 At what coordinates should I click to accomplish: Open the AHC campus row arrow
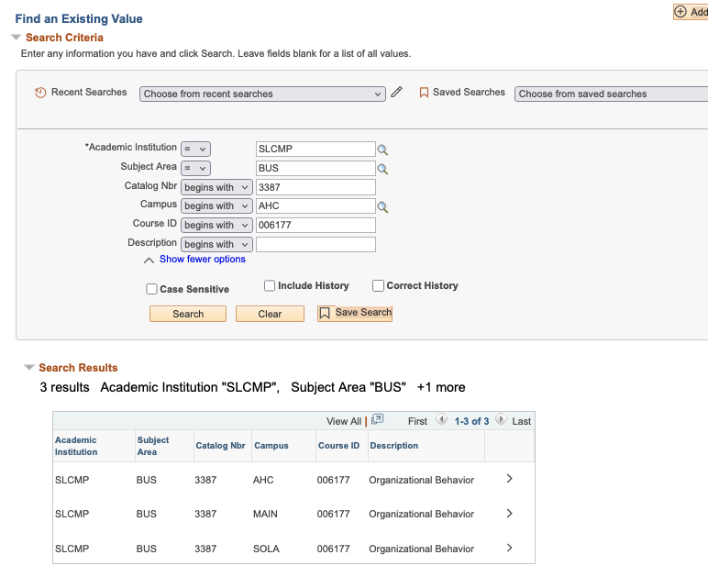(510, 479)
